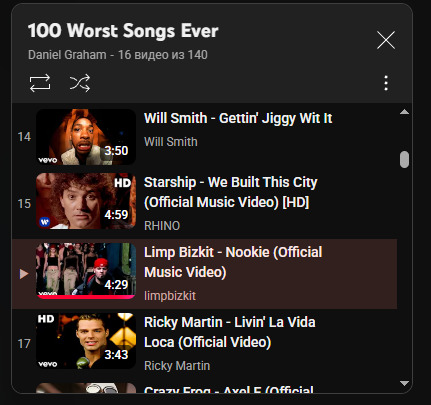Select the Will Smith - Gettin' Jiggy title
The width and height of the screenshot is (431, 405).
pyautogui.click(x=238, y=118)
